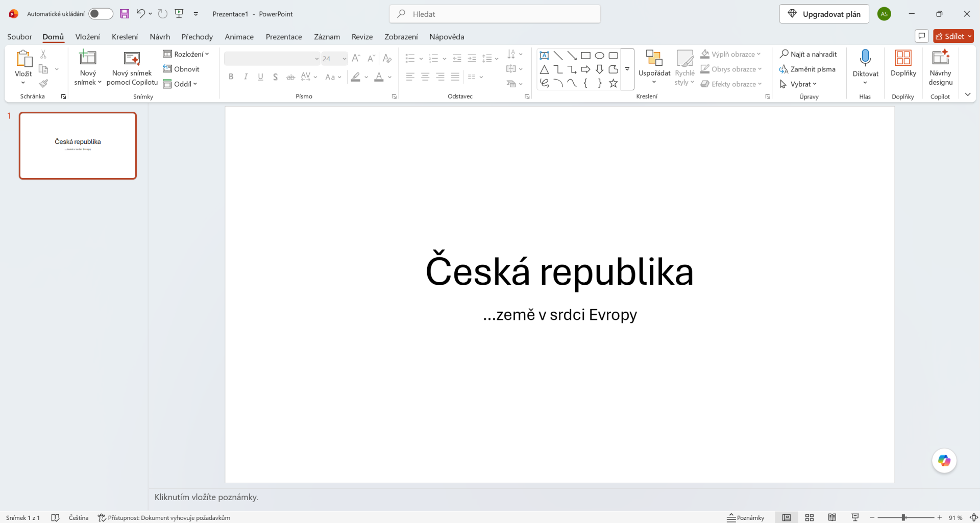Viewport: 980px width, 523px height.
Task: Click Nový snímek pomocí Copilotu
Action: coord(132,68)
